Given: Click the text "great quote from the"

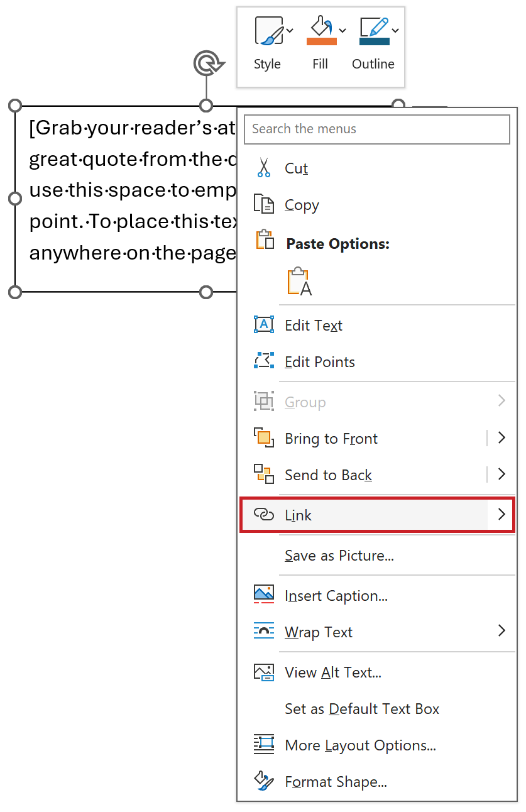Looking at the screenshot, I should 133,160.
